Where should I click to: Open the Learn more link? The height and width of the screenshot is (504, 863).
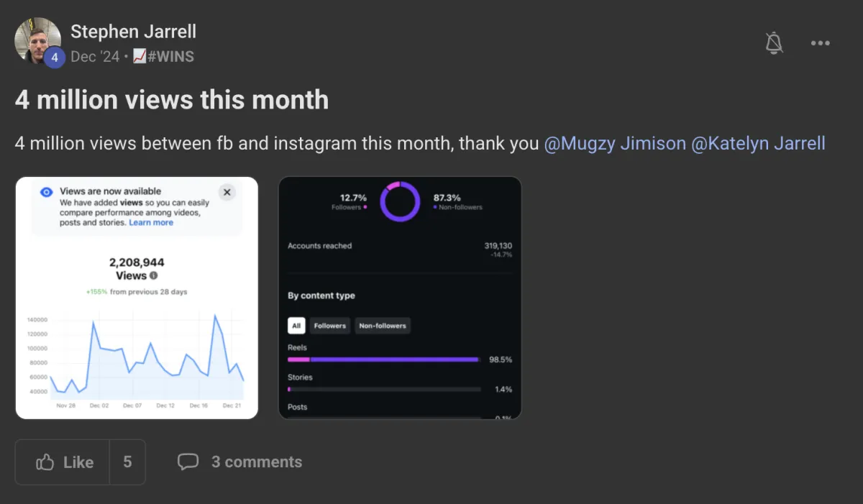point(151,223)
